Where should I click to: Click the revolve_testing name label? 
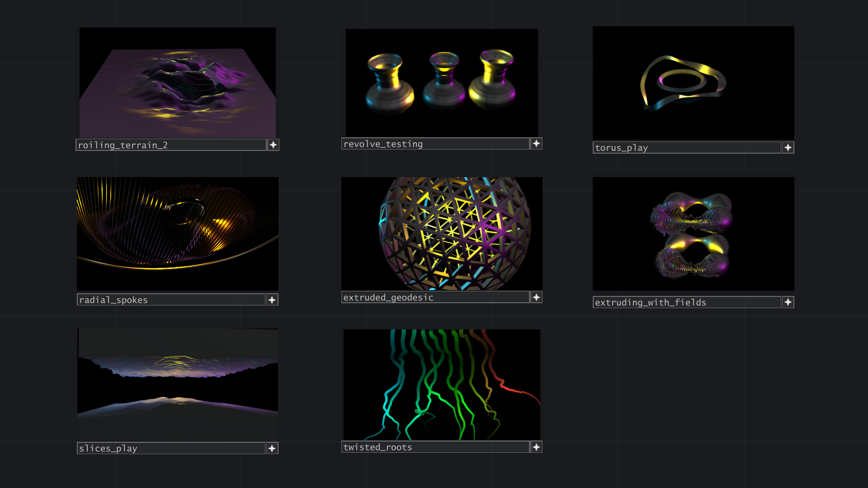[x=435, y=144]
